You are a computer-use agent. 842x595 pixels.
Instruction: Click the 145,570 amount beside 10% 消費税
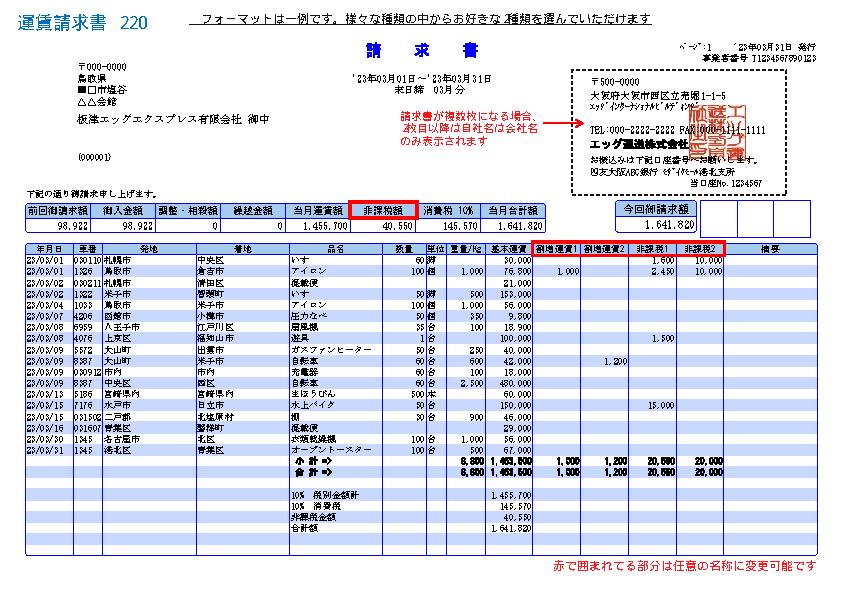[x=516, y=506]
